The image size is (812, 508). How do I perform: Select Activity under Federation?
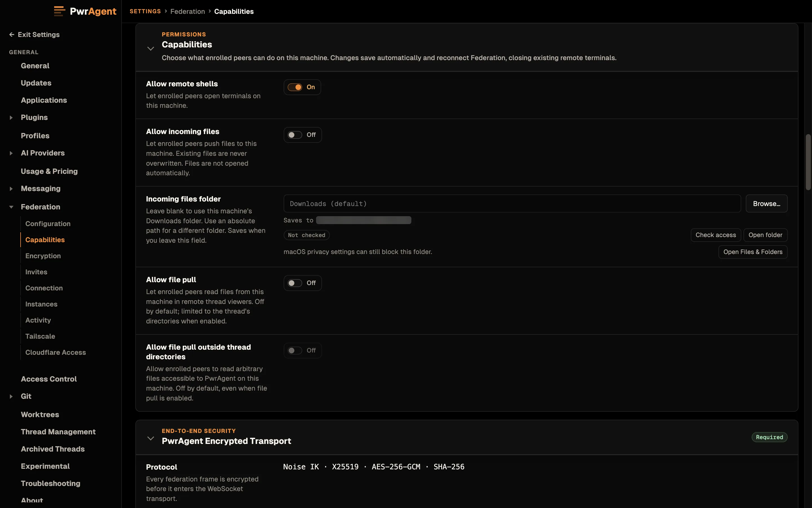[x=38, y=321]
